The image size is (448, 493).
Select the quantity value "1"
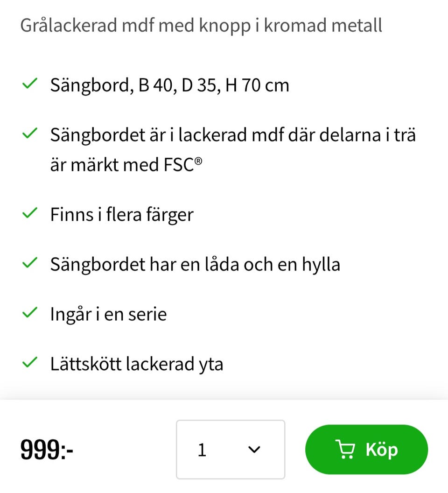[202, 450]
